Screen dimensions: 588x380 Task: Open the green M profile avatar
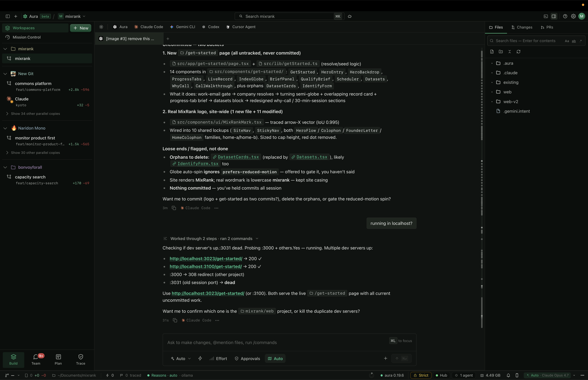(x=582, y=16)
